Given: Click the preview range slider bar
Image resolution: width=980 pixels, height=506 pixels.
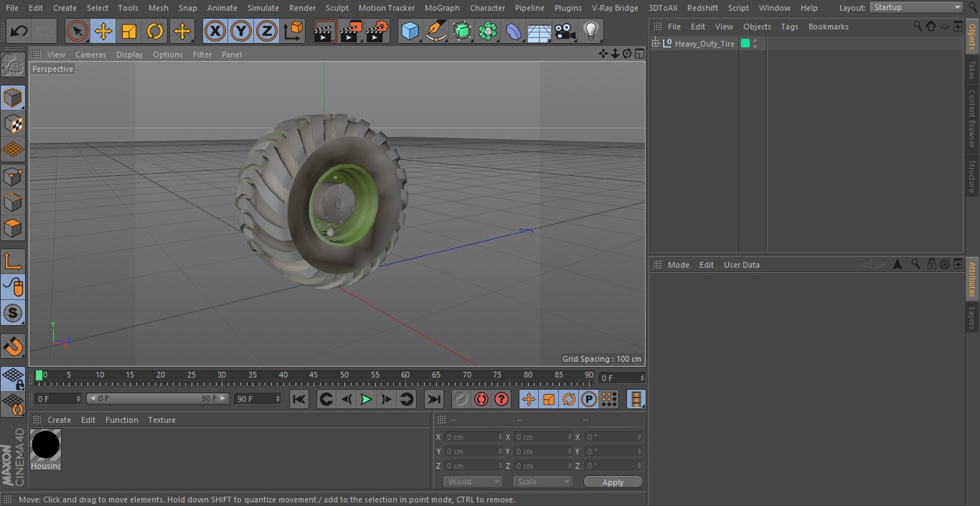Looking at the screenshot, I should [x=158, y=398].
